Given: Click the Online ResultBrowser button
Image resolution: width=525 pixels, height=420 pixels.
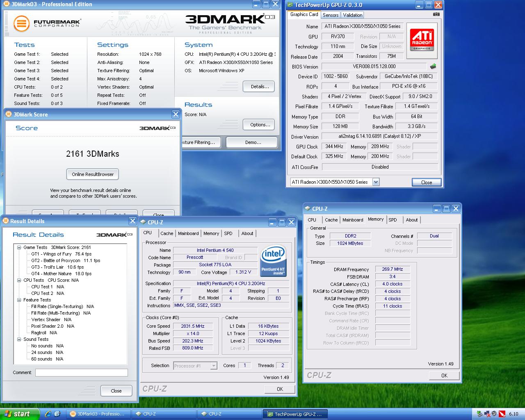Looking at the screenshot, I should 93,174.
